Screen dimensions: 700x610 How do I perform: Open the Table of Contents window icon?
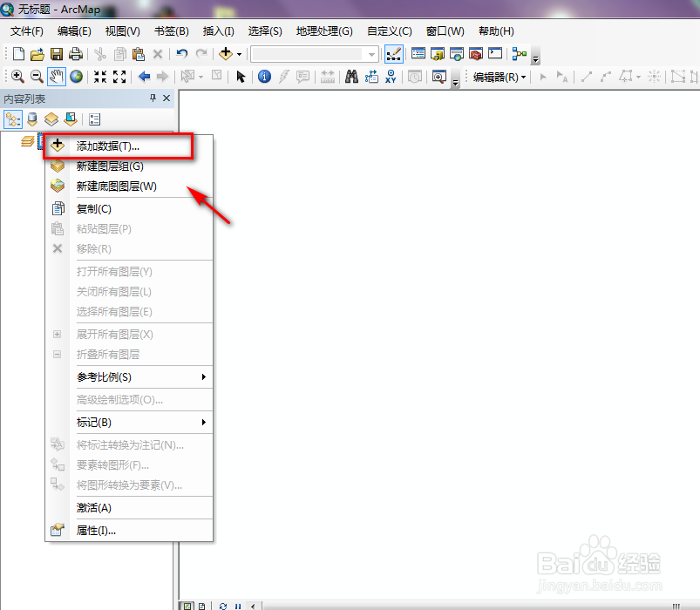(418, 54)
